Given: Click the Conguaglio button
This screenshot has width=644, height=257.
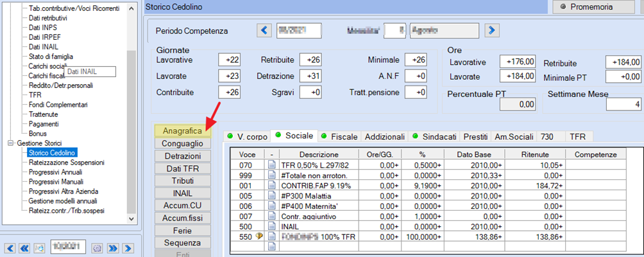Looking at the screenshot, I should coord(183,143).
